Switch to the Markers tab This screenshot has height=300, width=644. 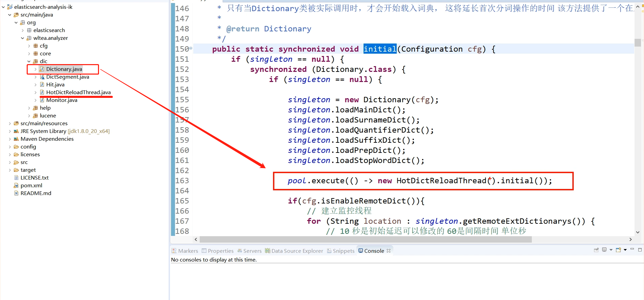[185, 251]
